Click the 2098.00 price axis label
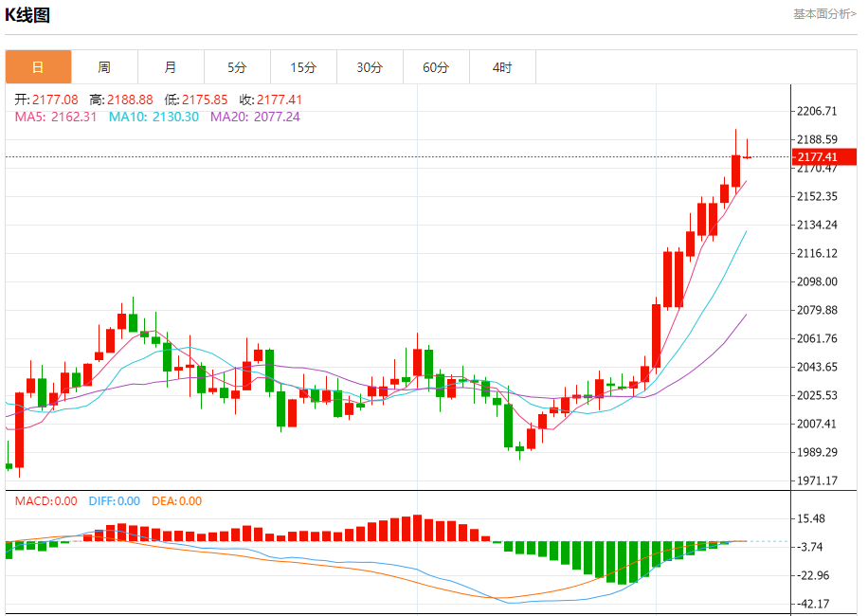 point(817,281)
